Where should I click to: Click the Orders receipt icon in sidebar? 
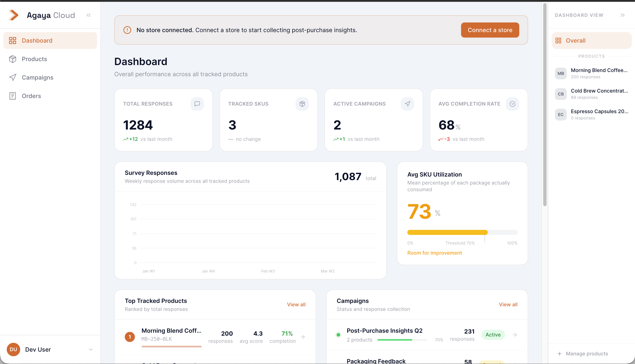pyautogui.click(x=13, y=96)
